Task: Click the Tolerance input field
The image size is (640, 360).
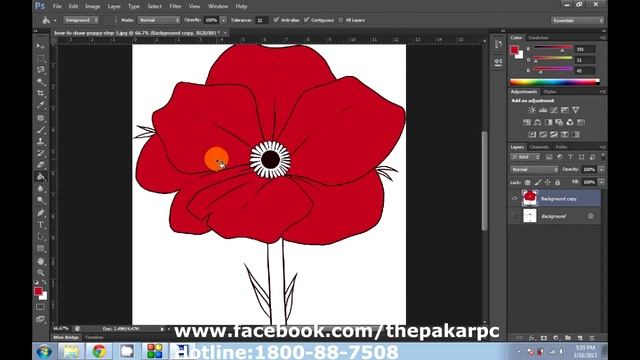Action: pyautogui.click(x=261, y=20)
